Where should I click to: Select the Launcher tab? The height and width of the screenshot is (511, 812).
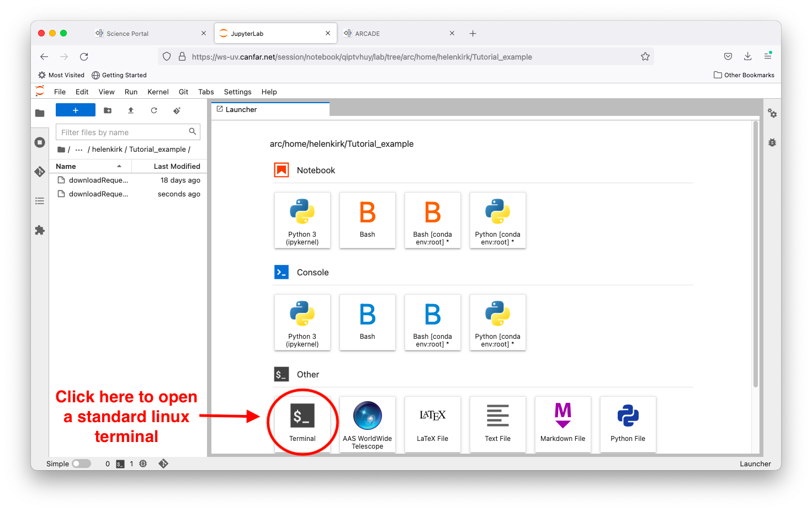point(270,109)
